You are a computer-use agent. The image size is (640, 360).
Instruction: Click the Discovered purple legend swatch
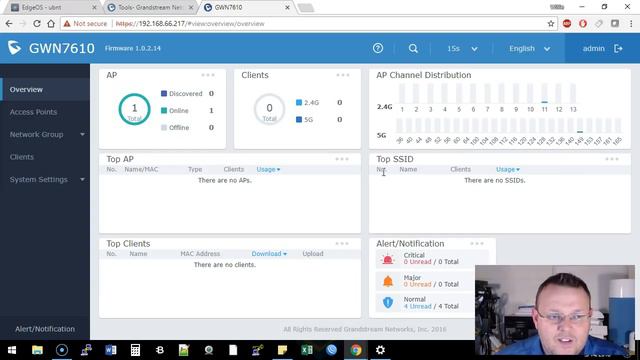tap(164, 93)
